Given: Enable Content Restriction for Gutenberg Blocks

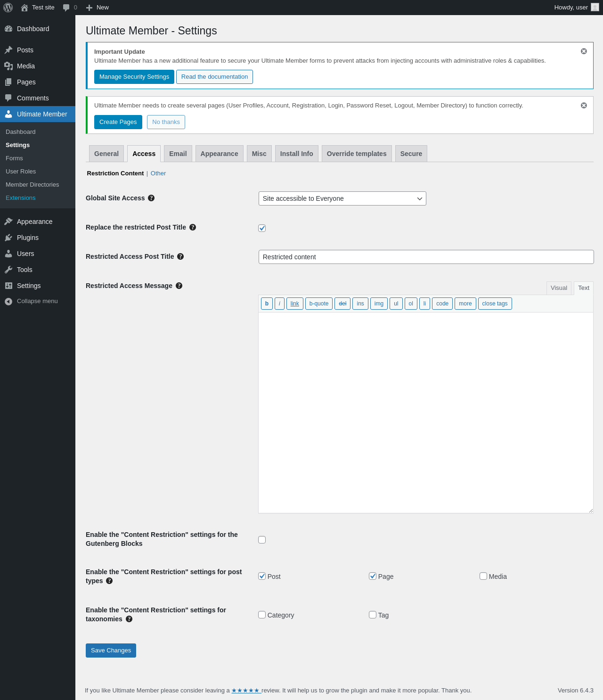Looking at the screenshot, I should (262, 540).
